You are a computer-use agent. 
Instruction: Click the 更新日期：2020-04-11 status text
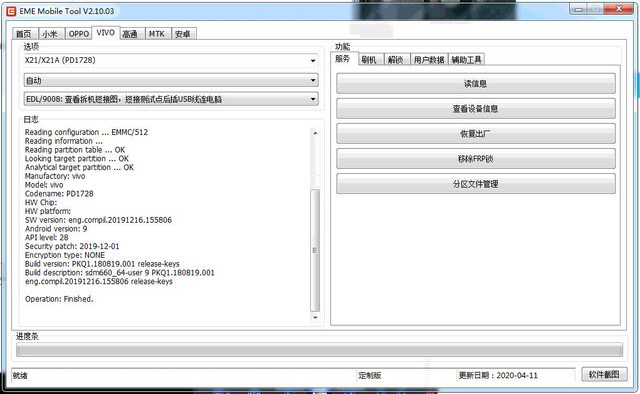(x=498, y=376)
